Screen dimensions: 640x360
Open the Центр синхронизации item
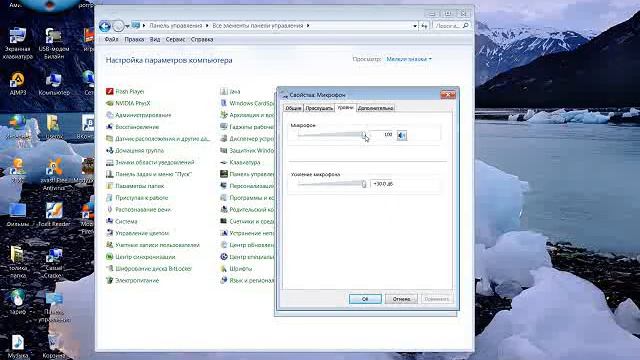pos(140,257)
